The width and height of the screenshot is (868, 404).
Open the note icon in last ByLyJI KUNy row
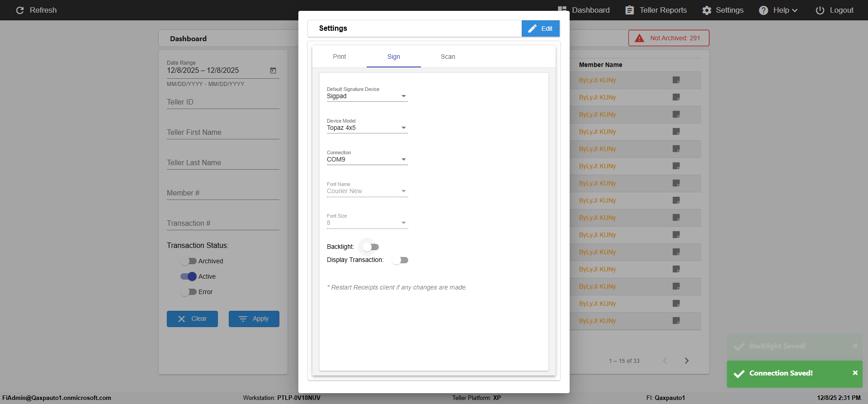676,321
